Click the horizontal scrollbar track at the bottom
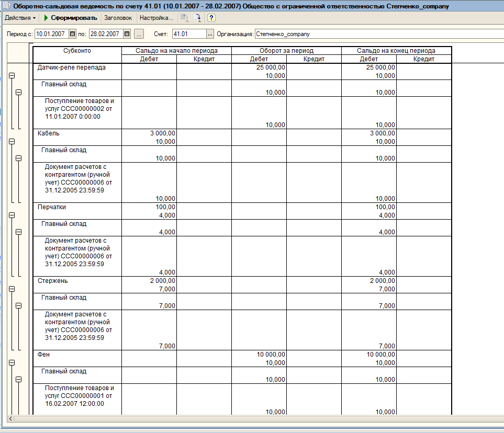The height and width of the screenshot is (433, 504). [259, 418]
